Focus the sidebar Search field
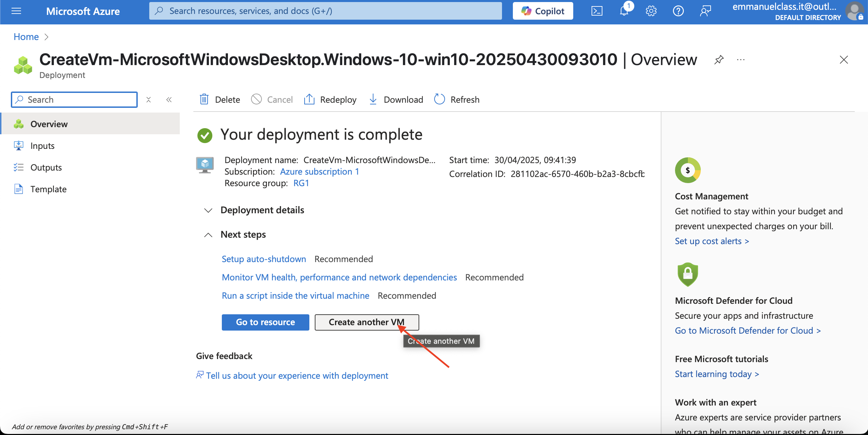 (74, 100)
